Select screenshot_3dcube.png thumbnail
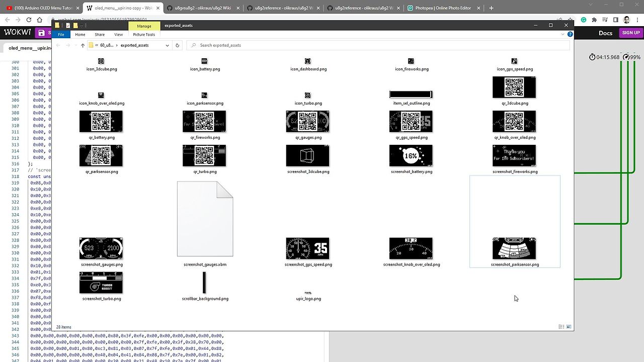This screenshot has height=362, width=644. click(308, 156)
